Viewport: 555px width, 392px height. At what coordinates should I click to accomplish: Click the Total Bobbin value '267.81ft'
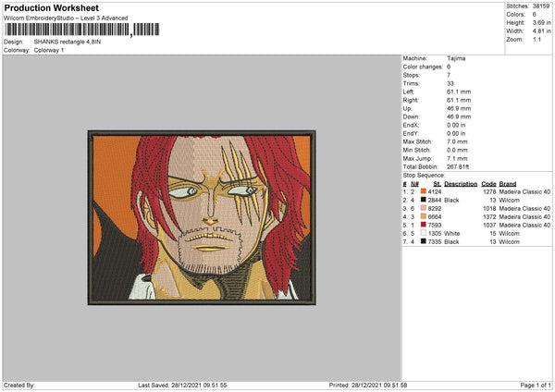(458, 166)
